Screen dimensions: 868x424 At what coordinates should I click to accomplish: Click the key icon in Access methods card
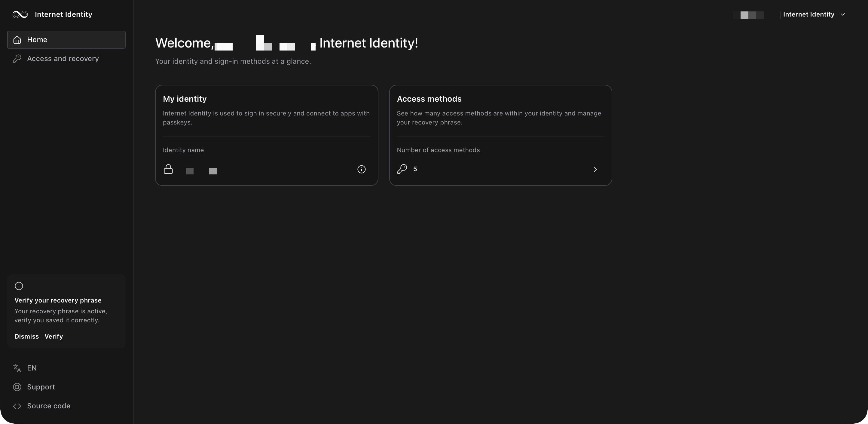(402, 169)
